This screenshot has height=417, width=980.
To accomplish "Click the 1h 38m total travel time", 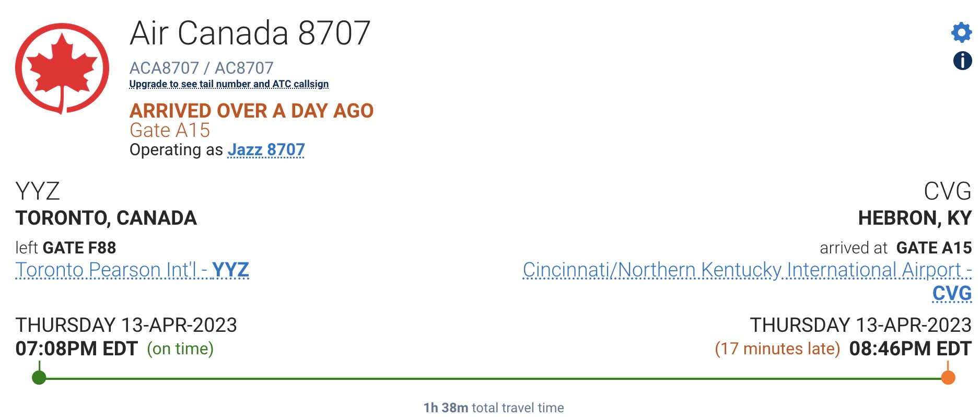I will coord(493,408).
